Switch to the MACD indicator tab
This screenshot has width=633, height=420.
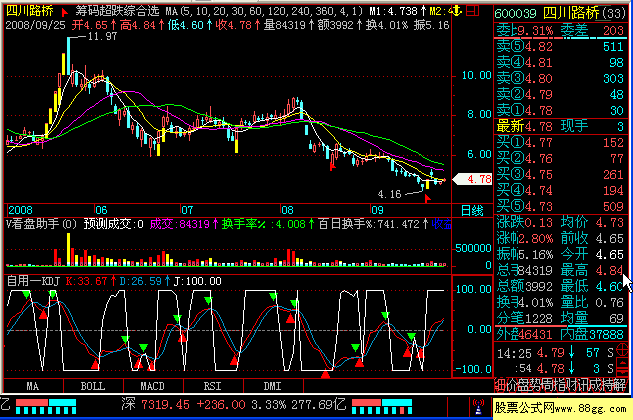153,386
